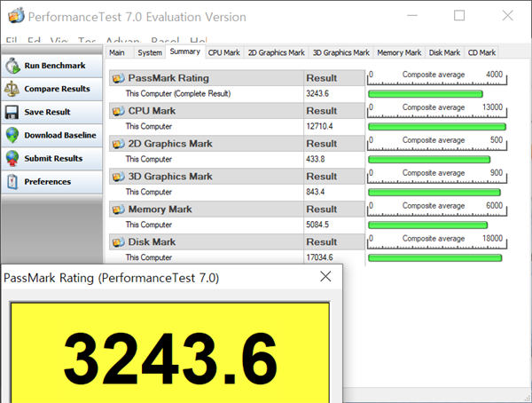532x403 pixels.
Task: Click the Compare Results scales icon
Action: (x=12, y=89)
